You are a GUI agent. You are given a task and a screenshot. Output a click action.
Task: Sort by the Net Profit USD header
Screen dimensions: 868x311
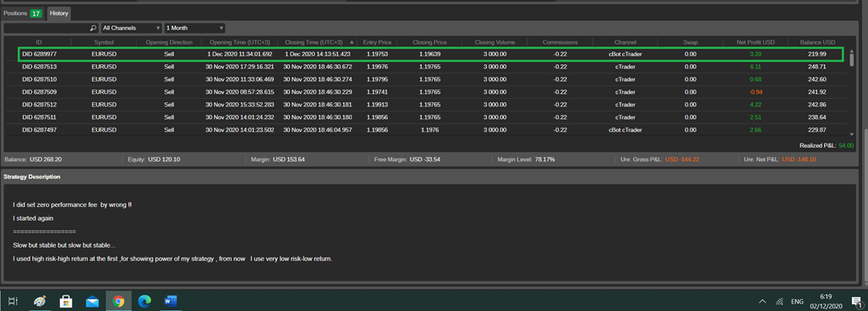pyautogui.click(x=756, y=42)
